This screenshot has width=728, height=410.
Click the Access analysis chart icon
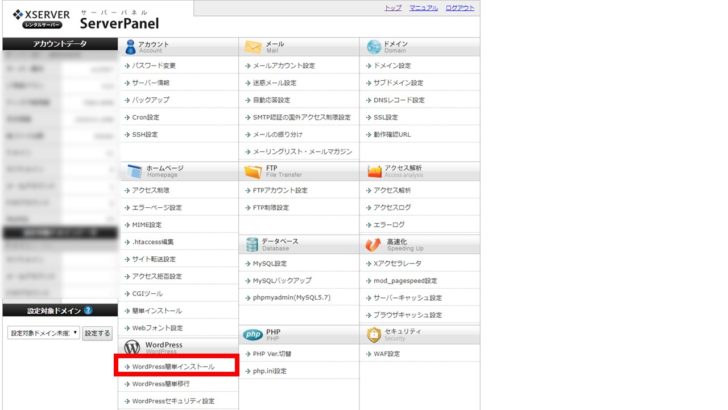374,171
